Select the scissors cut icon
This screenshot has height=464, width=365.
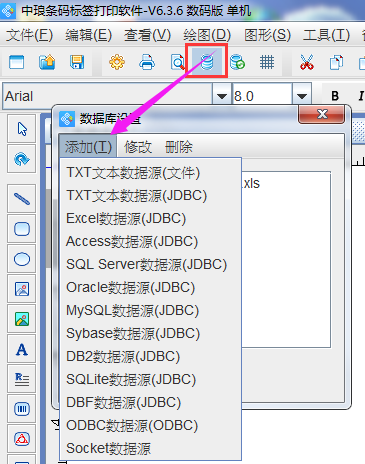tap(306, 62)
